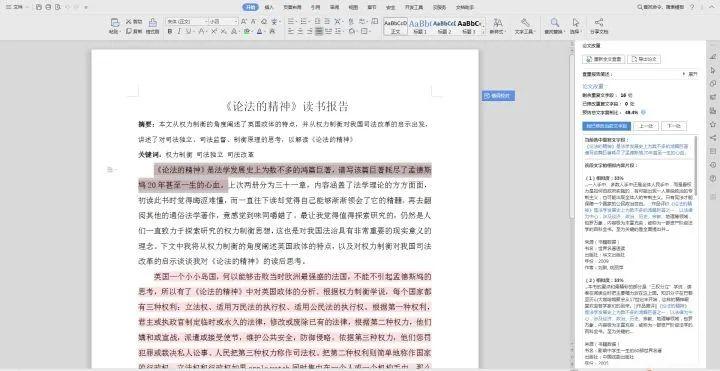The height and width of the screenshot is (371, 720).
Task: Click the align left icon
Action: tap(291, 31)
